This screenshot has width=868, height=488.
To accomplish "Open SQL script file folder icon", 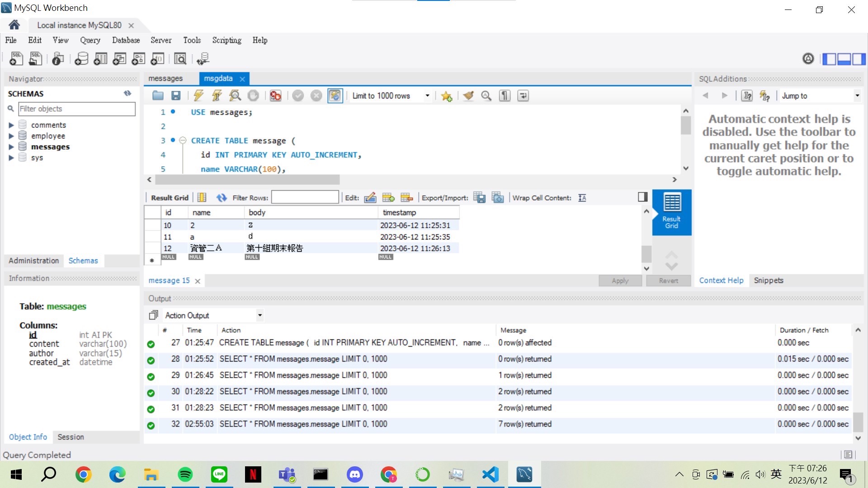I will click(158, 95).
